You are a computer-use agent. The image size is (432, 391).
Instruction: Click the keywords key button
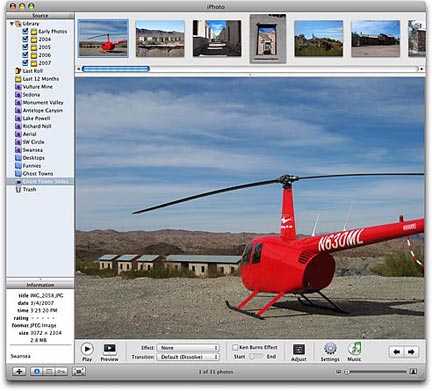pyautogui.click(x=61, y=371)
